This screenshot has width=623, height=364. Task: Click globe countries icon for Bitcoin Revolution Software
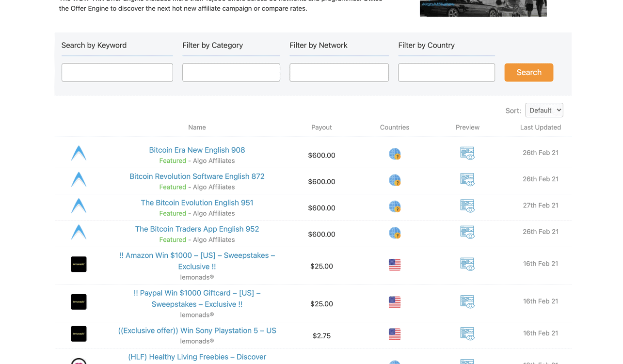coord(395,180)
